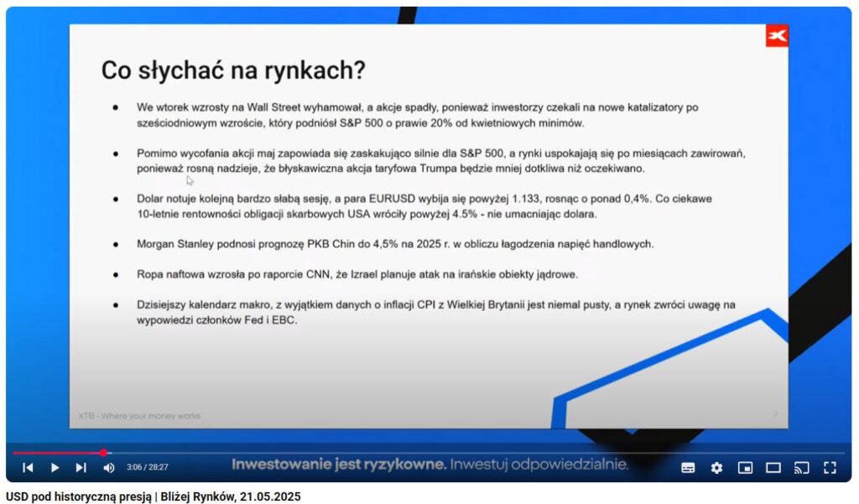Skip to the next video
859x504 pixels.
(x=81, y=467)
